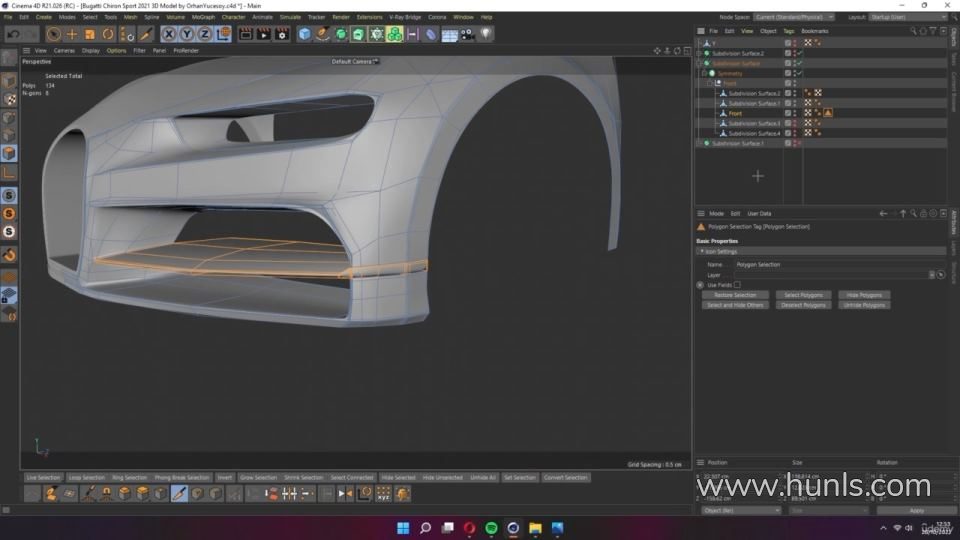960x540 pixels.
Task: Click the Light bulb icon
Action: tap(486, 34)
